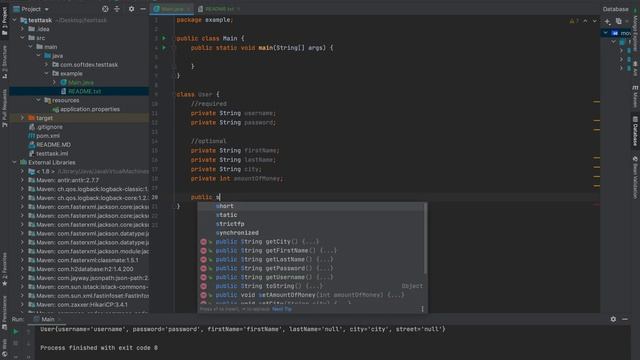Collapse the top database node in Database panel
This screenshot has width=640, height=360.
[x=606, y=33]
